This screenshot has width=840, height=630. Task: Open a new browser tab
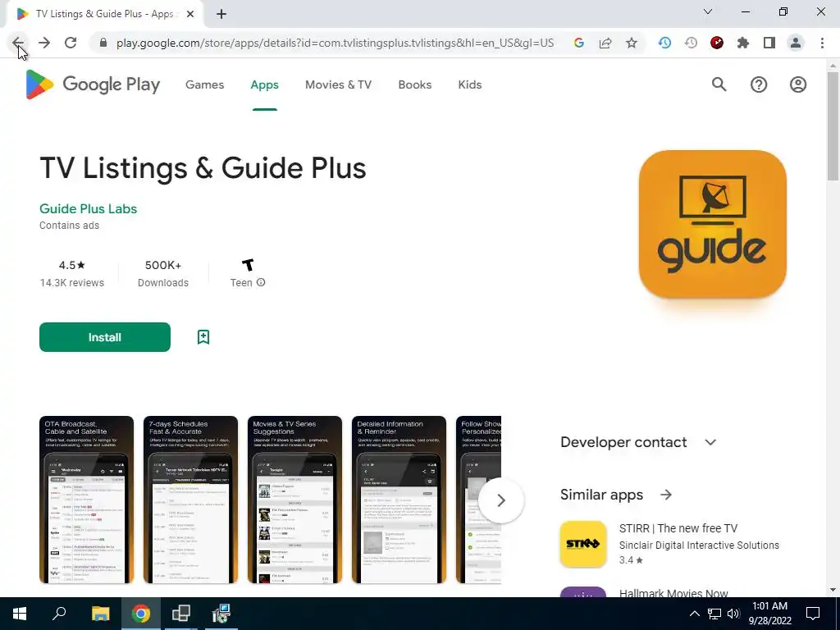click(221, 14)
